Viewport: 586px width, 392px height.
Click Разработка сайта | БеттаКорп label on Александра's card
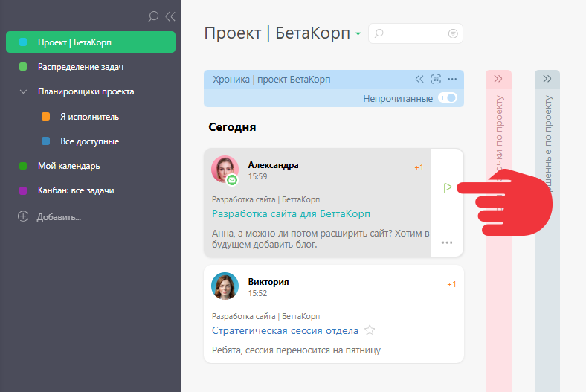(x=265, y=199)
